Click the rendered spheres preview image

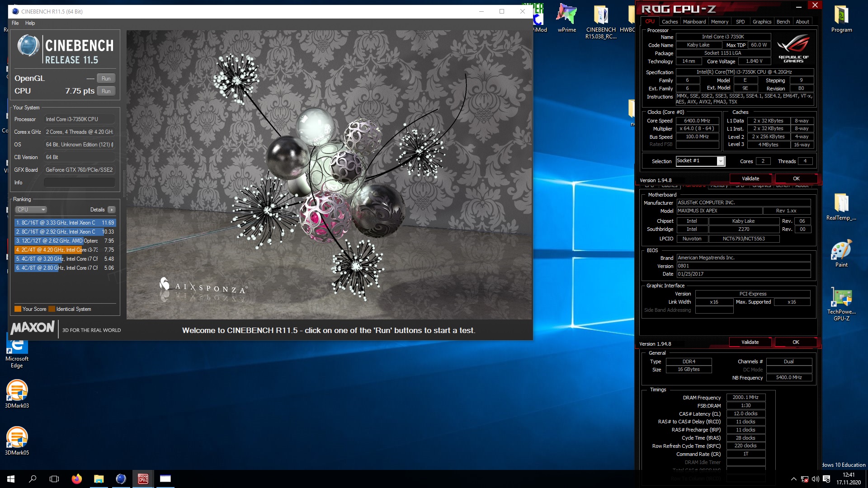point(329,175)
